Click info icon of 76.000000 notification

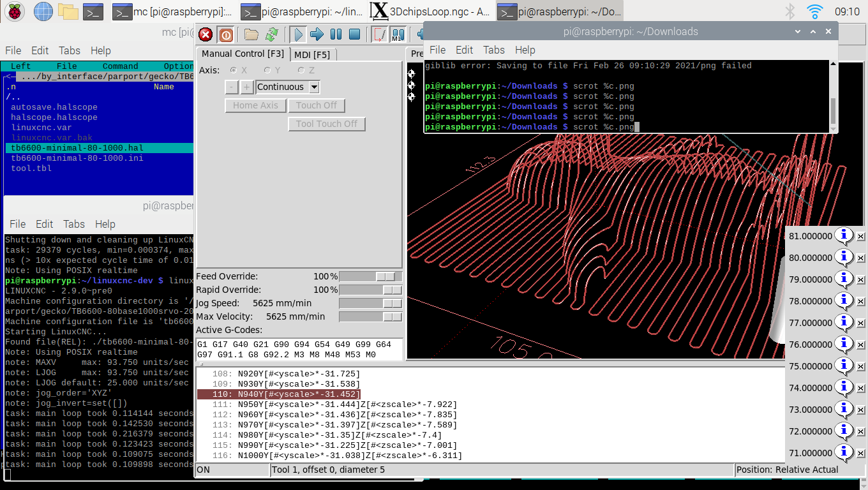point(844,345)
